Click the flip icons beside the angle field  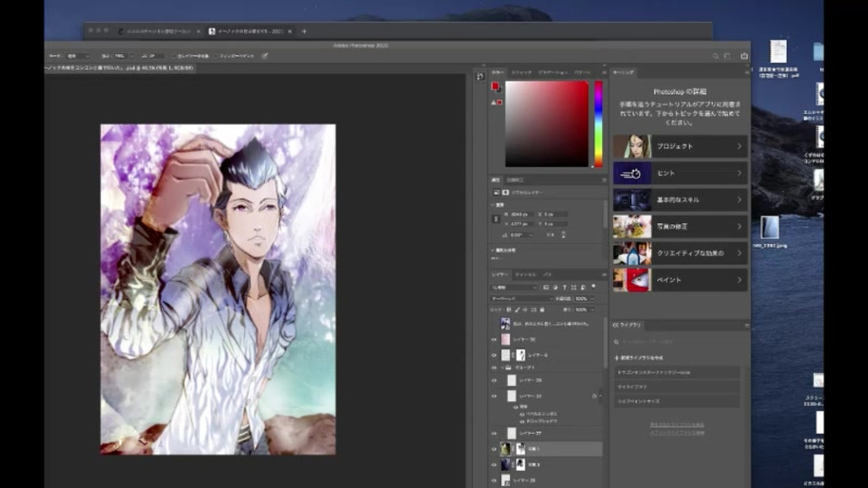pyautogui.click(x=556, y=235)
